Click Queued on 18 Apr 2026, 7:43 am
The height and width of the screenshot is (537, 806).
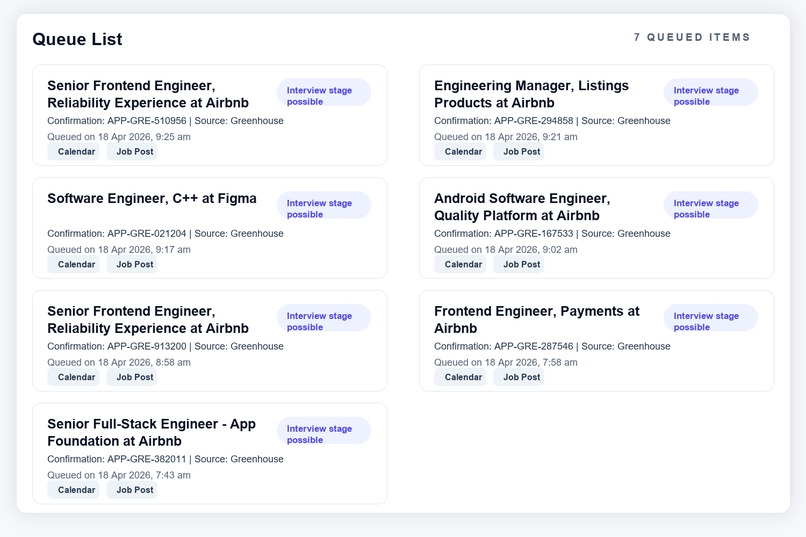(x=119, y=475)
